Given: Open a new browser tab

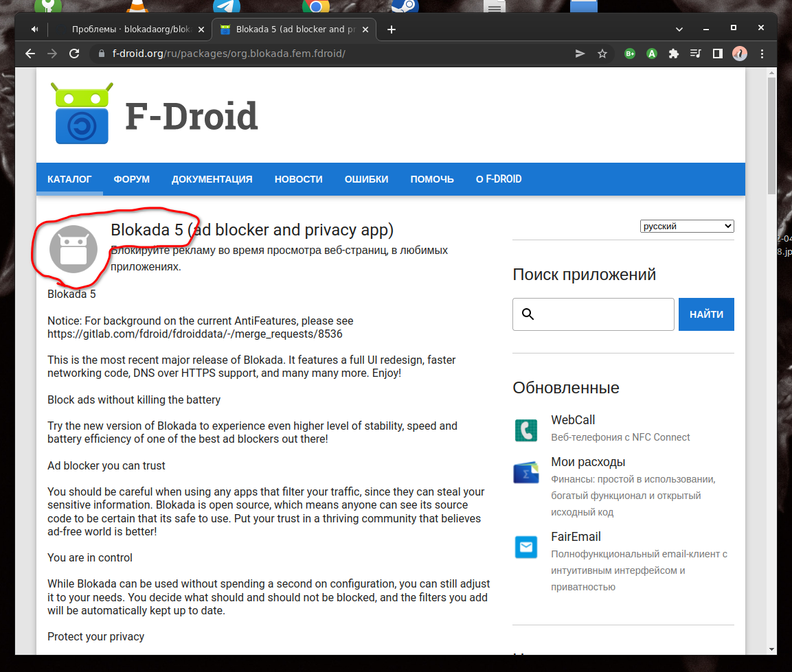Looking at the screenshot, I should 392,30.
